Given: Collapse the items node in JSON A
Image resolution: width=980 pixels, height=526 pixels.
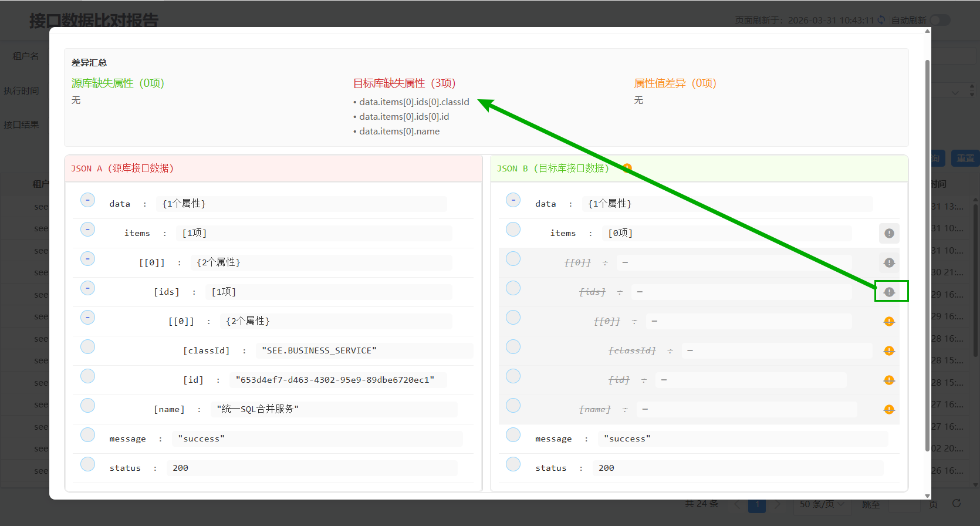Looking at the screenshot, I should pyautogui.click(x=87, y=229).
